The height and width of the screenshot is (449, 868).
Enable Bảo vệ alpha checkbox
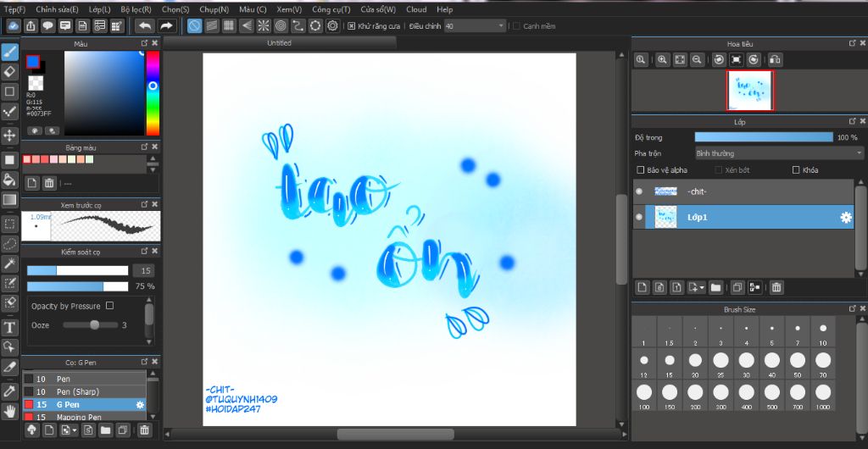click(641, 170)
